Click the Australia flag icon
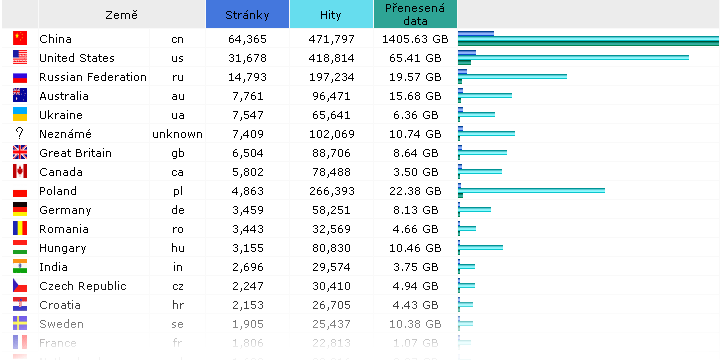 coord(20,95)
